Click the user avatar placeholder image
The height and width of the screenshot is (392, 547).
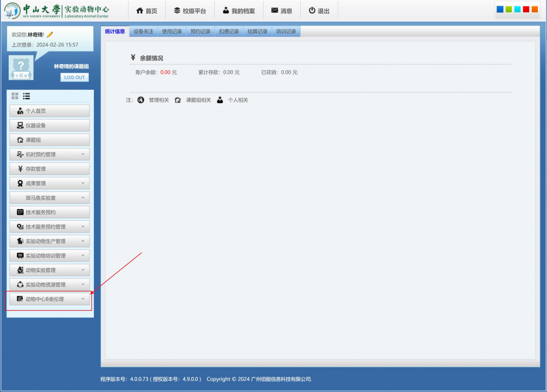21,68
